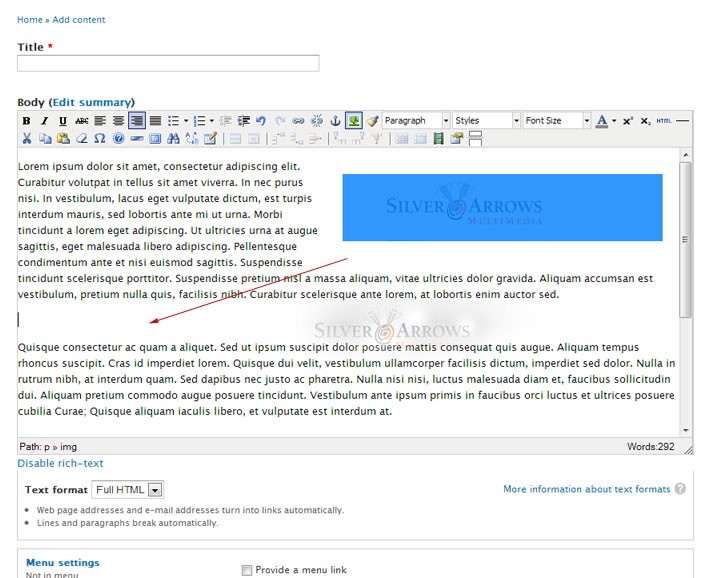Open the Paragraph format dropdown

(416, 121)
